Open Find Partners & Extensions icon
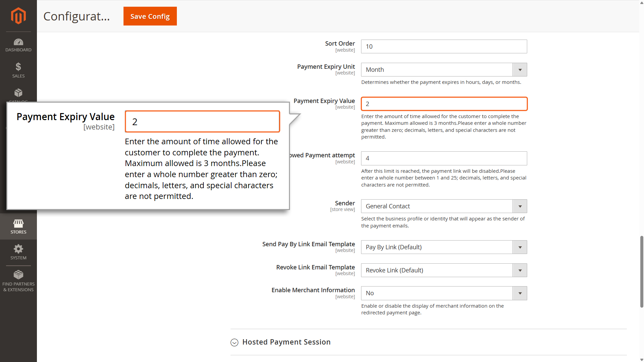 point(18,275)
